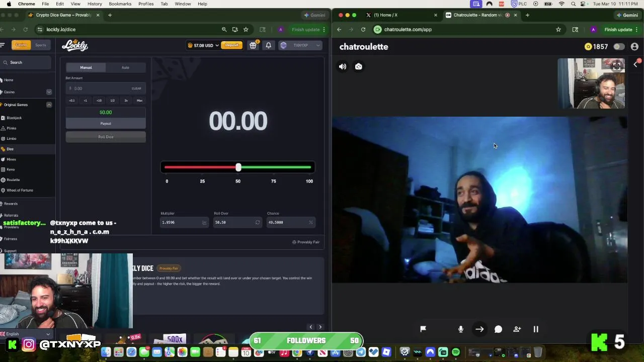
Task: Click the dice slider handle at 50
Action: tap(238, 167)
